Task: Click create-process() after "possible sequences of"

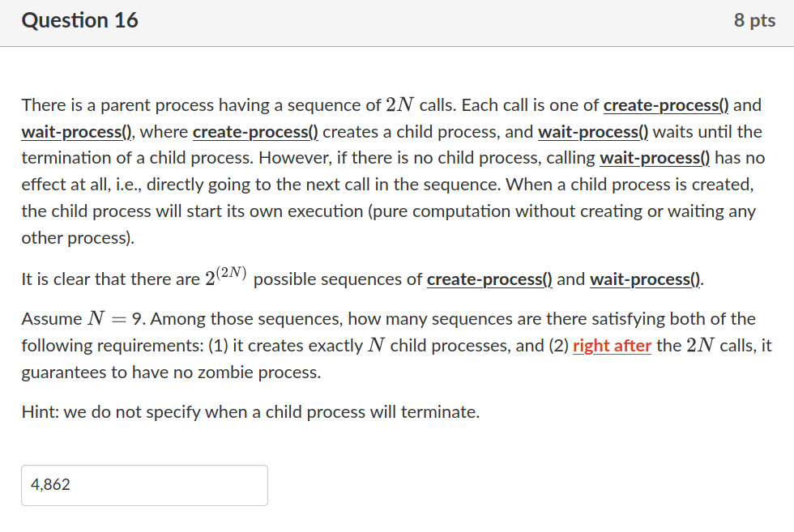Action: 489,279
